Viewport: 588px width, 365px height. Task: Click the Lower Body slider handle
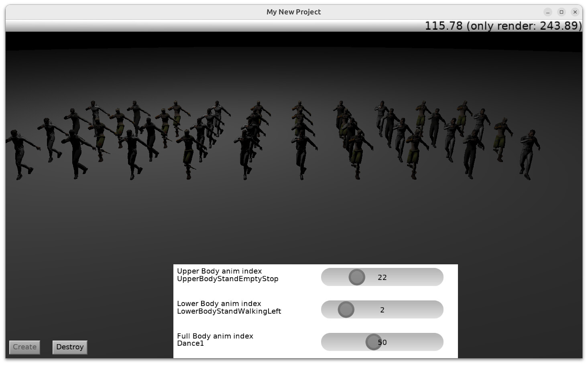pos(346,310)
